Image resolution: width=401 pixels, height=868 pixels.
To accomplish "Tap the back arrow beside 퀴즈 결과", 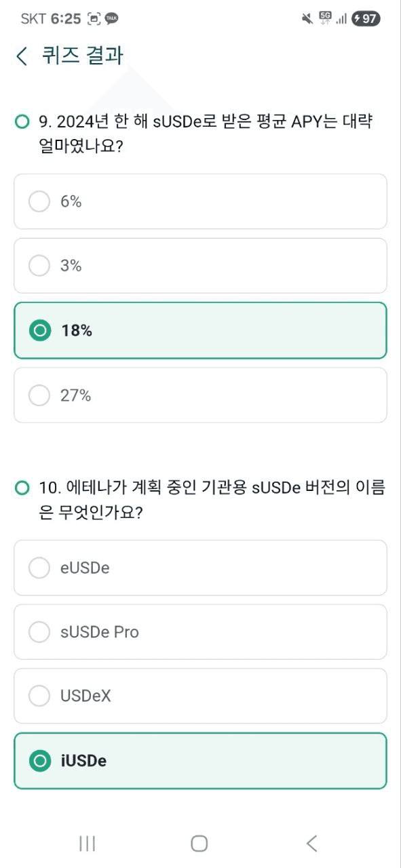I will click(x=22, y=56).
